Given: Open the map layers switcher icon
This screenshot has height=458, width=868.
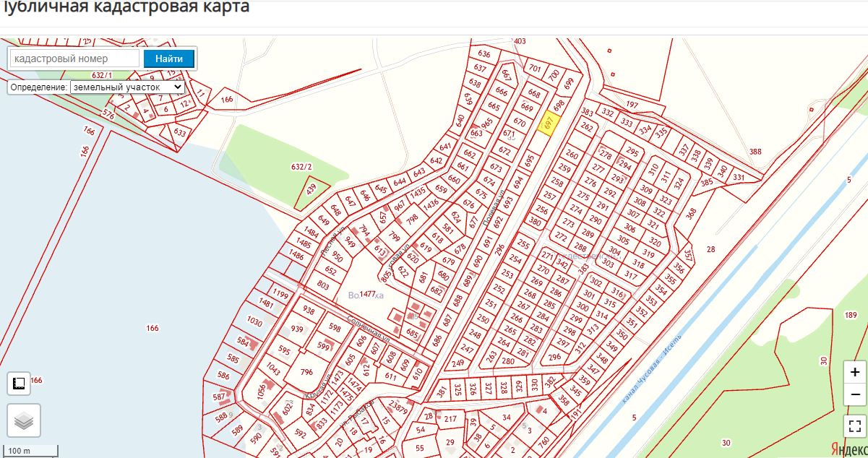Looking at the screenshot, I should tap(24, 420).
